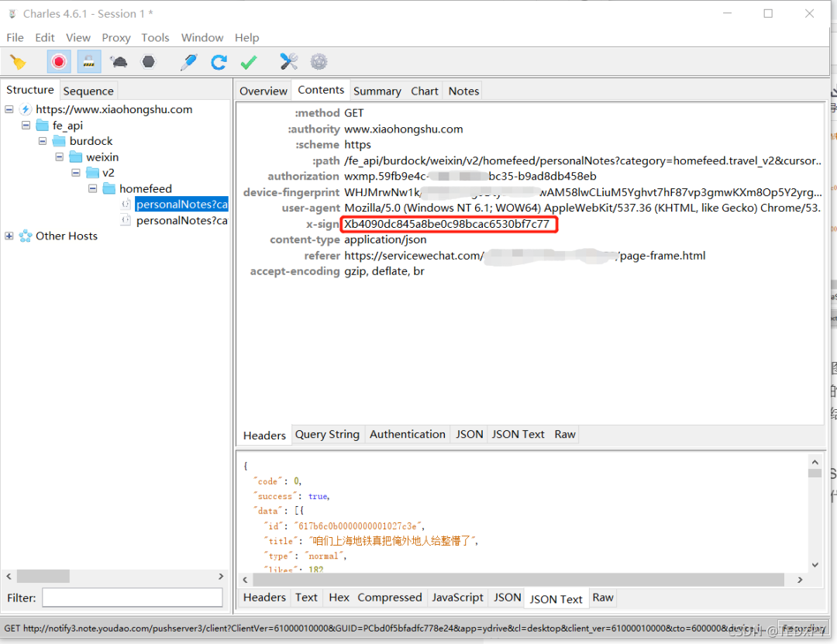Viewport: 837px width, 644px height.
Task: Collapse the homefeed folder
Action: click(92, 188)
